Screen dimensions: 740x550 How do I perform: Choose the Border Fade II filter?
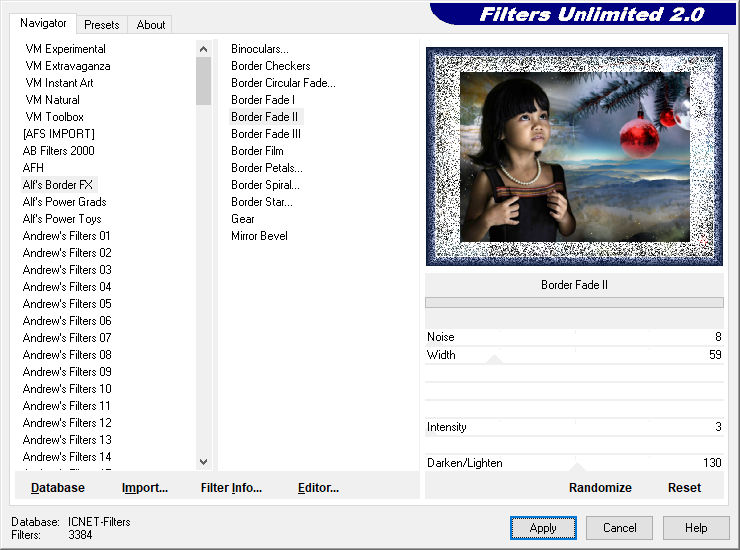(x=265, y=117)
